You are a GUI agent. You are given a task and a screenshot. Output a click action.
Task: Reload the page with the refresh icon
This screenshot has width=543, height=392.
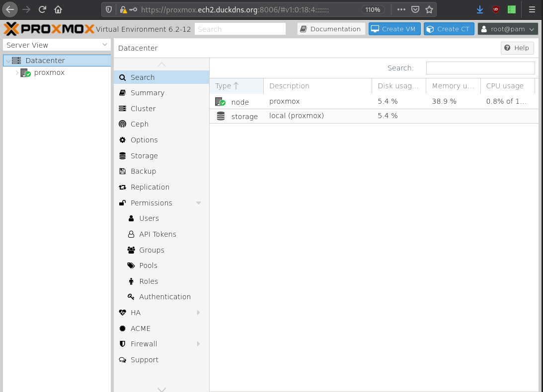[42, 9]
